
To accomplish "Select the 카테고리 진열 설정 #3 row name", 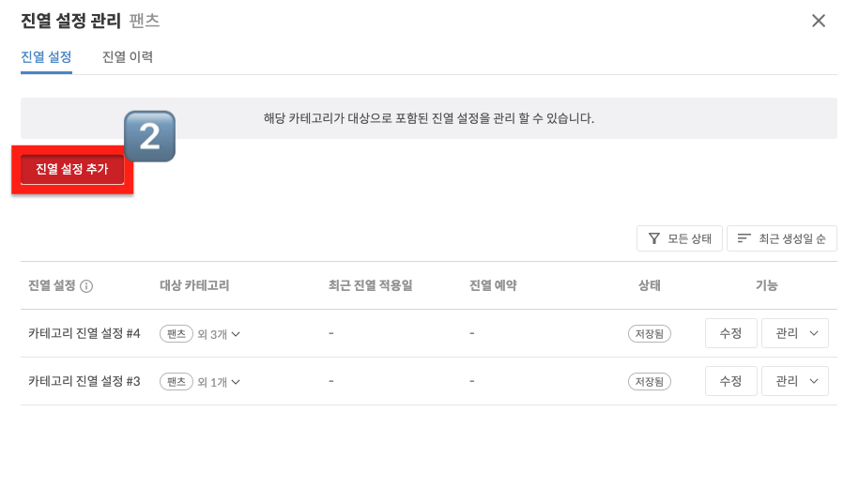I will pyautogui.click(x=84, y=382).
